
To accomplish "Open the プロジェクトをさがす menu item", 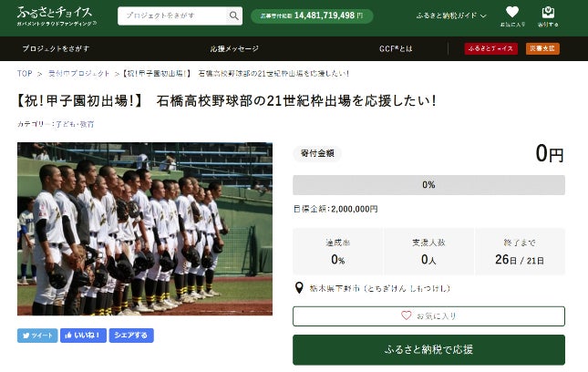I will 56,48.
